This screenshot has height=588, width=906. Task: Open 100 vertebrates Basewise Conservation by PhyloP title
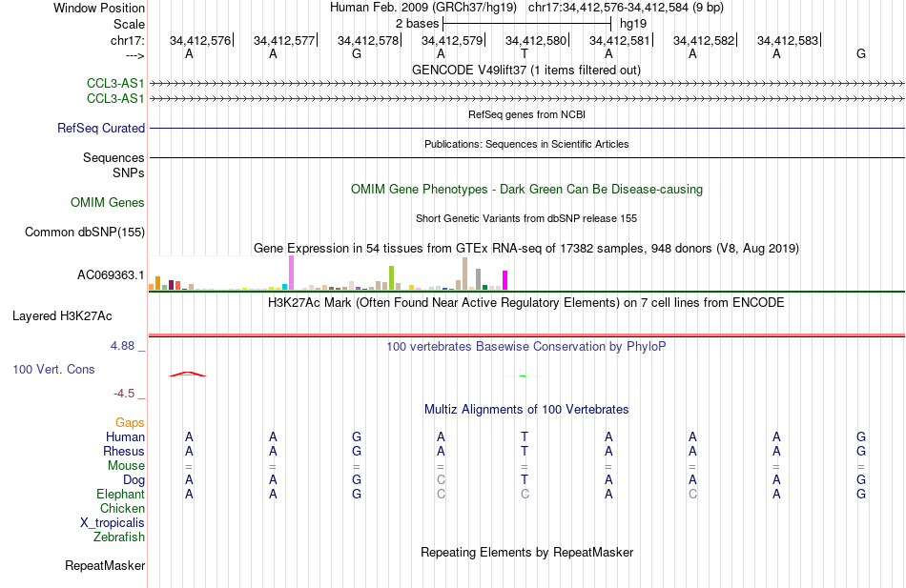(x=526, y=347)
